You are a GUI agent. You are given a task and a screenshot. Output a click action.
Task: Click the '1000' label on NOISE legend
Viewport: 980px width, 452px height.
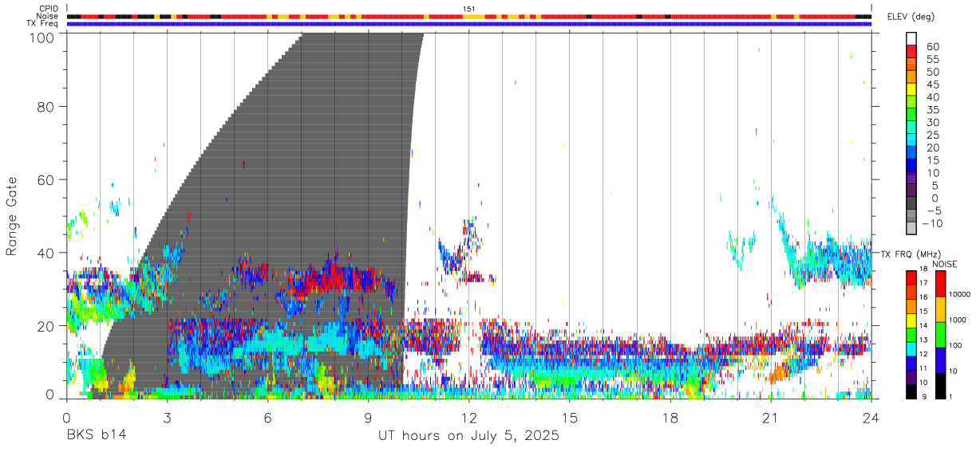(958, 320)
